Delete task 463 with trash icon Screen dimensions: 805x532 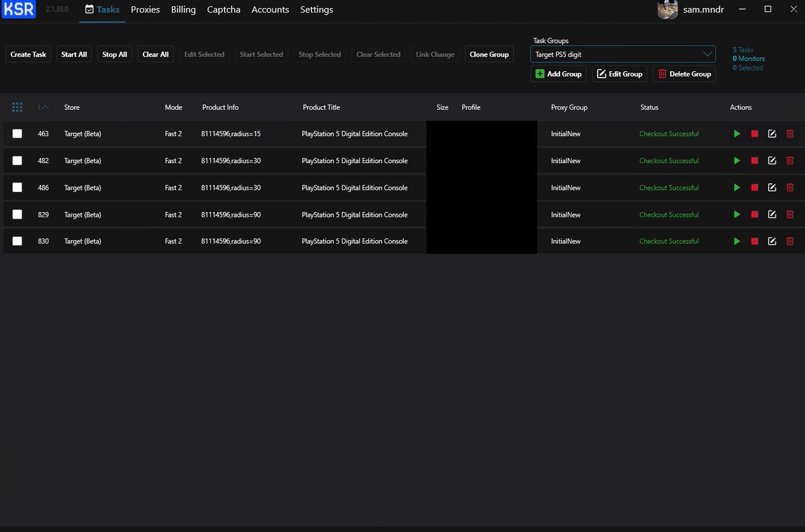point(790,134)
